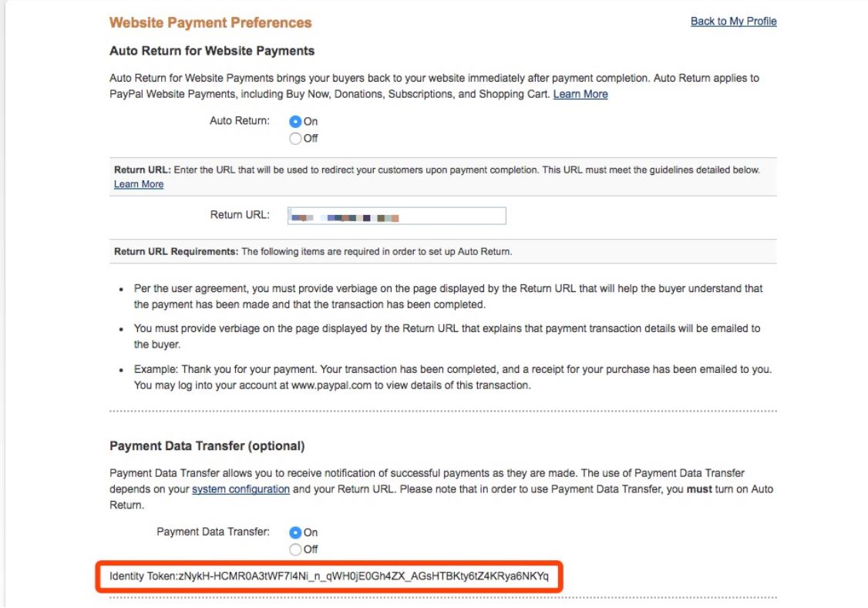Turn Payment Data Transfer Off
Image resolution: width=868 pixels, height=608 pixels.
click(295, 549)
